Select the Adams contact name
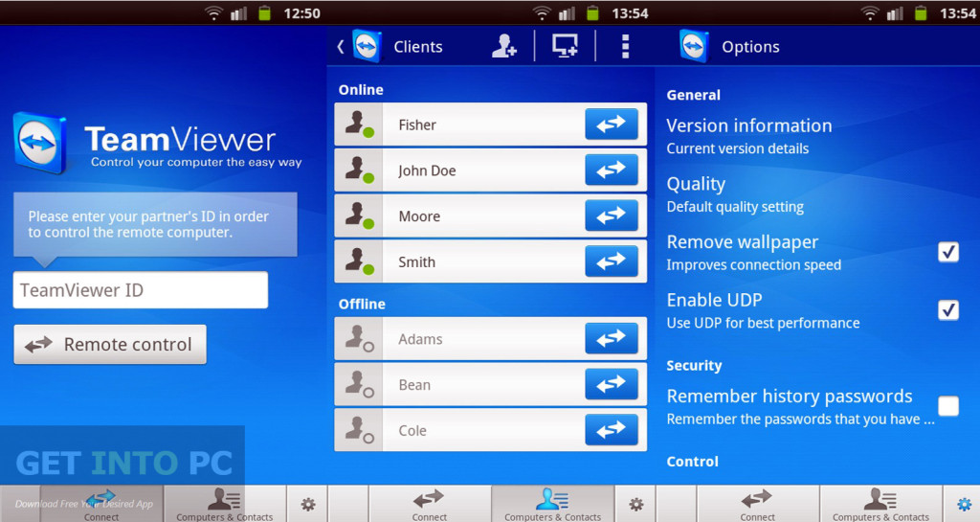This screenshot has width=980, height=522. [x=421, y=339]
